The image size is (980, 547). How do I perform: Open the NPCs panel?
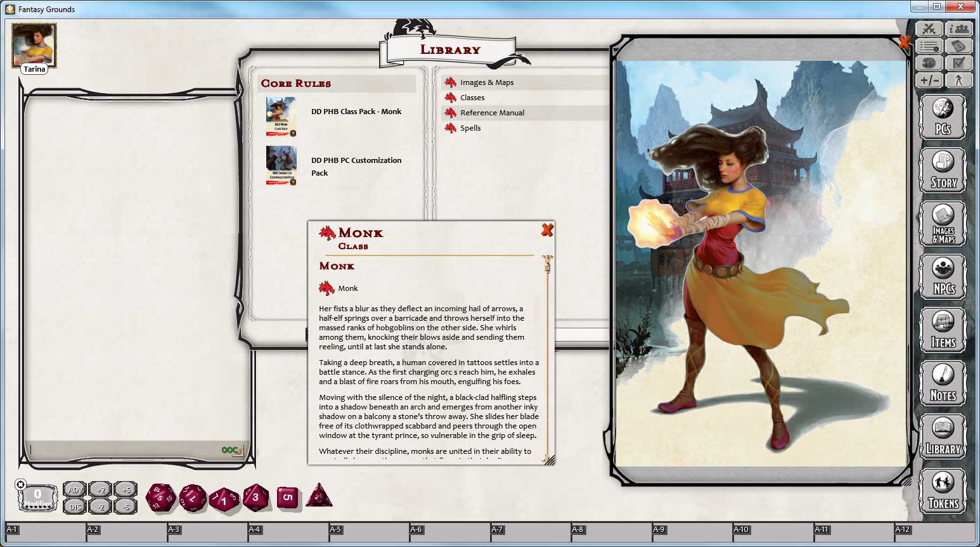pyautogui.click(x=943, y=276)
